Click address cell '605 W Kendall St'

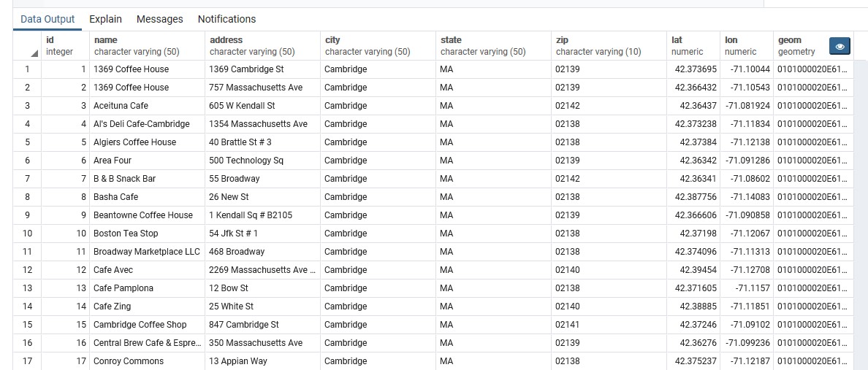[262, 106]
